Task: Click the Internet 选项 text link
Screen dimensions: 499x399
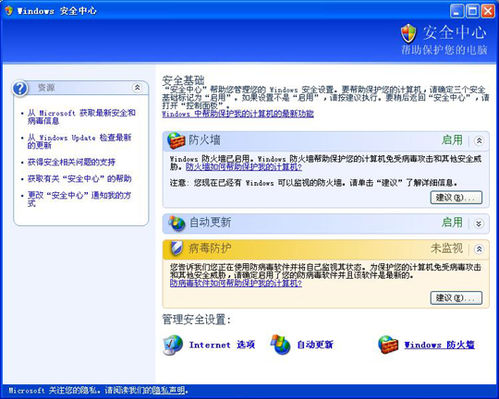Action: pyautogui.click(x=222, y=345)
